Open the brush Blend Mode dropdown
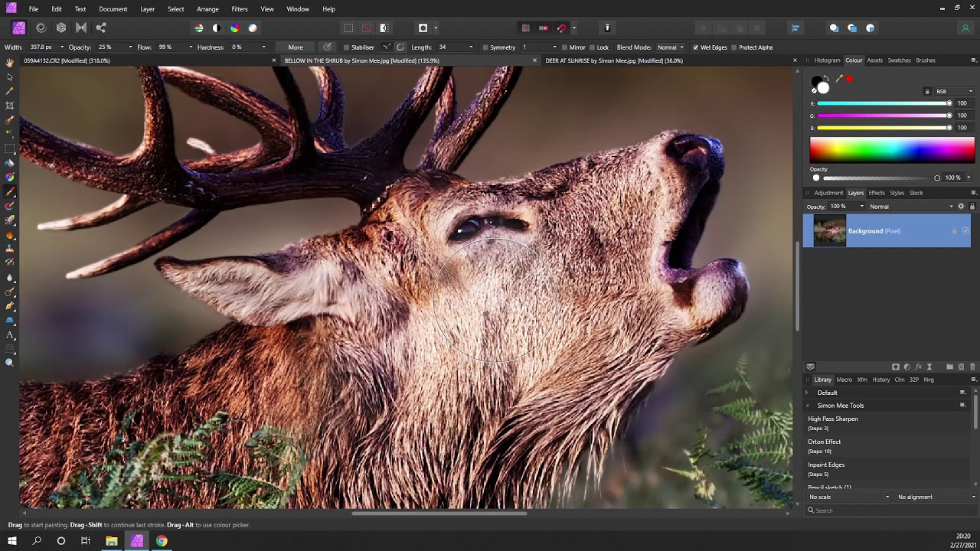This screenshot has width=980, height=551. (670, 47)
